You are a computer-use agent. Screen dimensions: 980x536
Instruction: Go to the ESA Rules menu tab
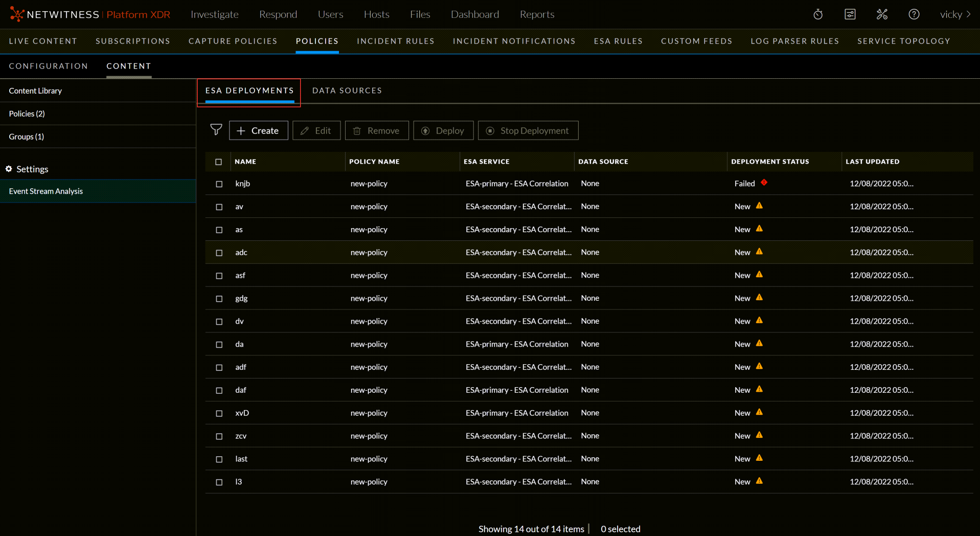tap(618, 41)
